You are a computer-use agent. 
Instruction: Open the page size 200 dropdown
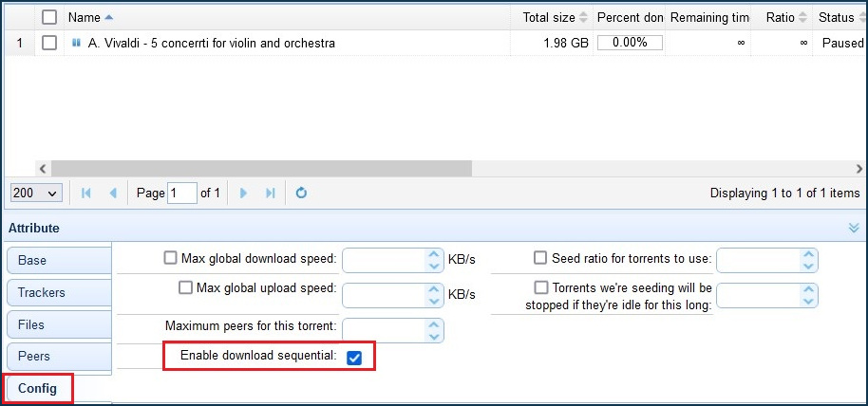(36, 194)
